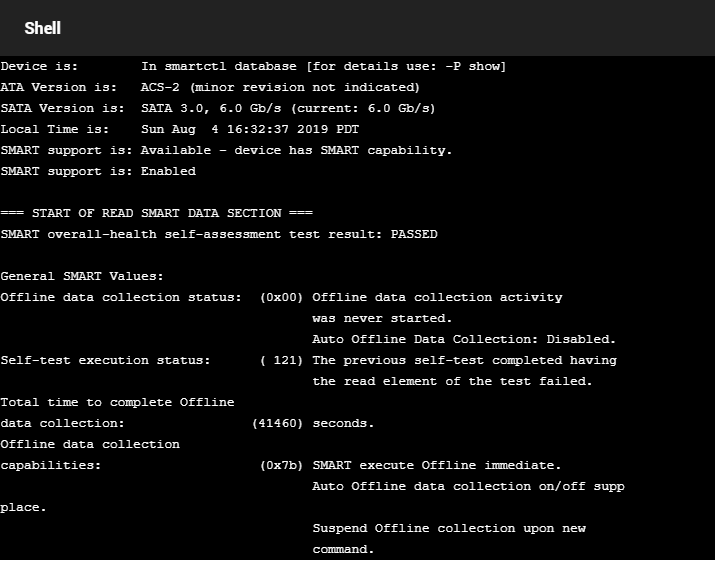The height and width of the screenshot is (561, 715).
Task: Click 'SMART support is: Enabled' line
Action: 98,171
